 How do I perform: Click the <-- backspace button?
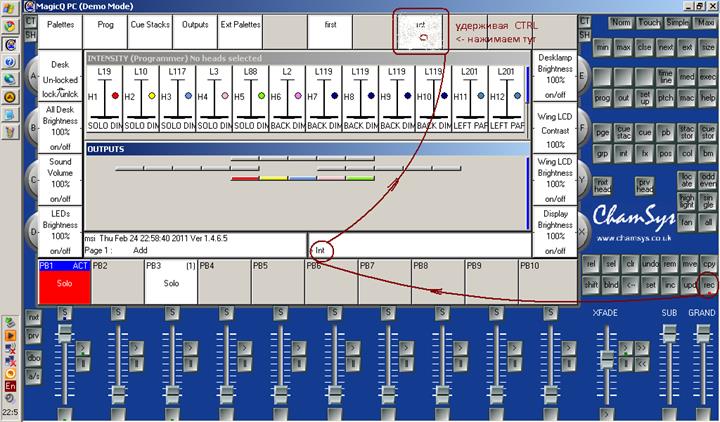(x=631, y=285)
